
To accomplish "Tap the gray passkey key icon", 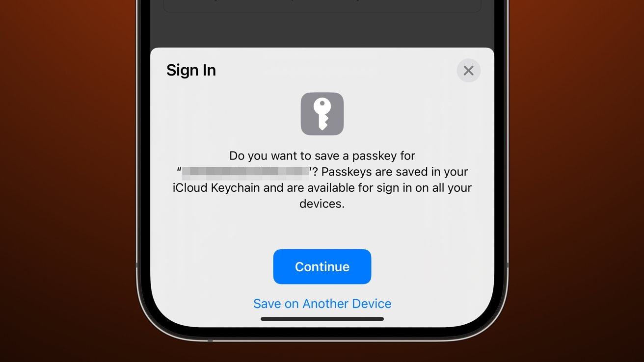I will pos(322,114).
